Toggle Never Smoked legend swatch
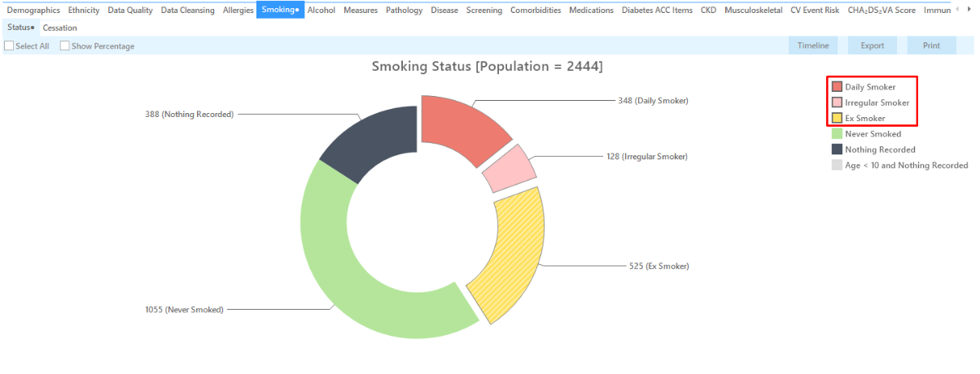Screen dimensions: 980x374 click(x=838, y=134)
